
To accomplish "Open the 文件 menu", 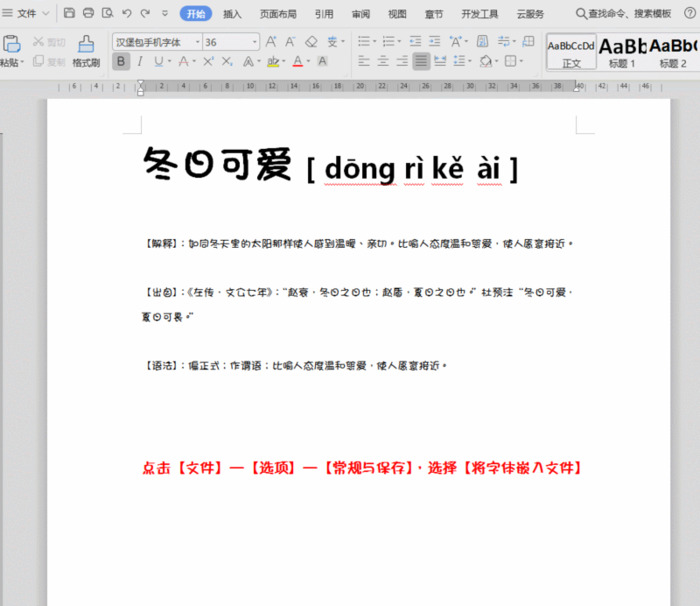I will (26, 13).
